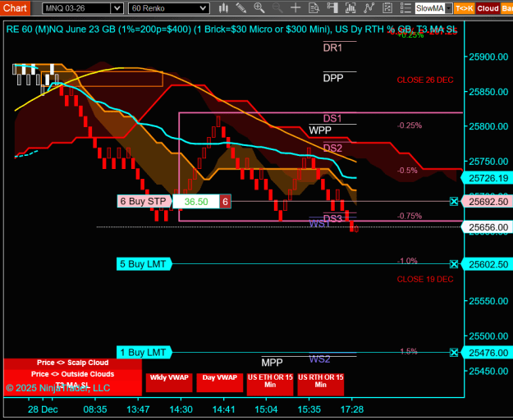Click the CLOSE 19 DEC label
513x420 pixels.
(425, 279)
